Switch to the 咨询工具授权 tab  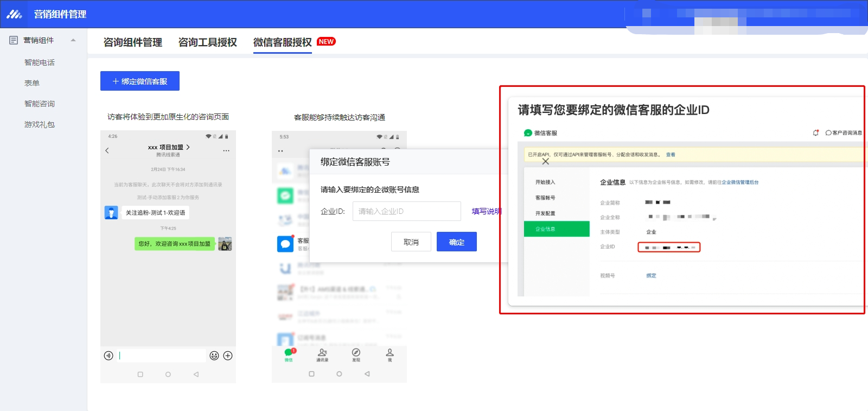208,42
